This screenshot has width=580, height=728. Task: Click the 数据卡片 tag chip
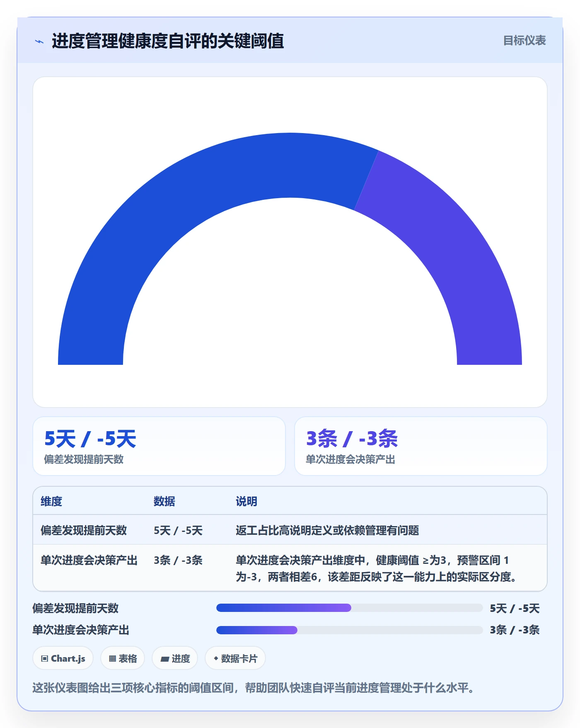pyautogui.click(x=235, y=658)
